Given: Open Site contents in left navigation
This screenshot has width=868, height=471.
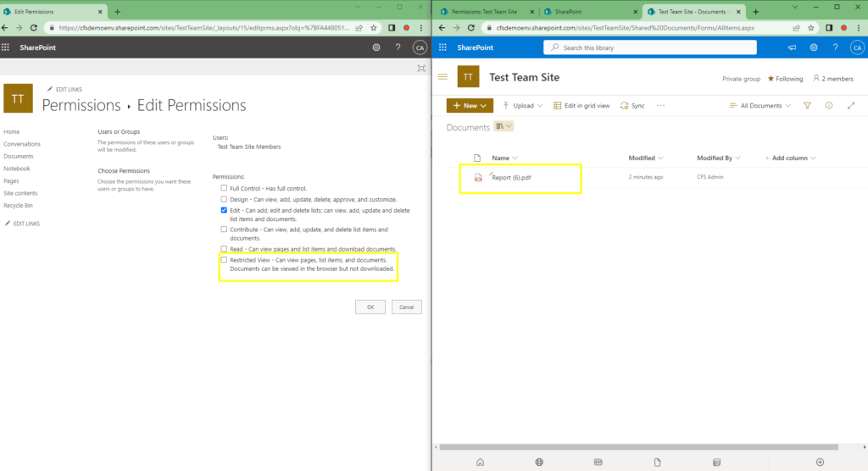Looking at the screenshot, I should coord(20,193).
